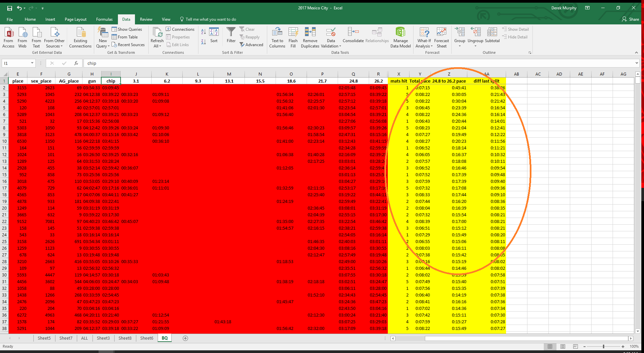
Task: Open the Sort dialog
Action: click(214, 35)
